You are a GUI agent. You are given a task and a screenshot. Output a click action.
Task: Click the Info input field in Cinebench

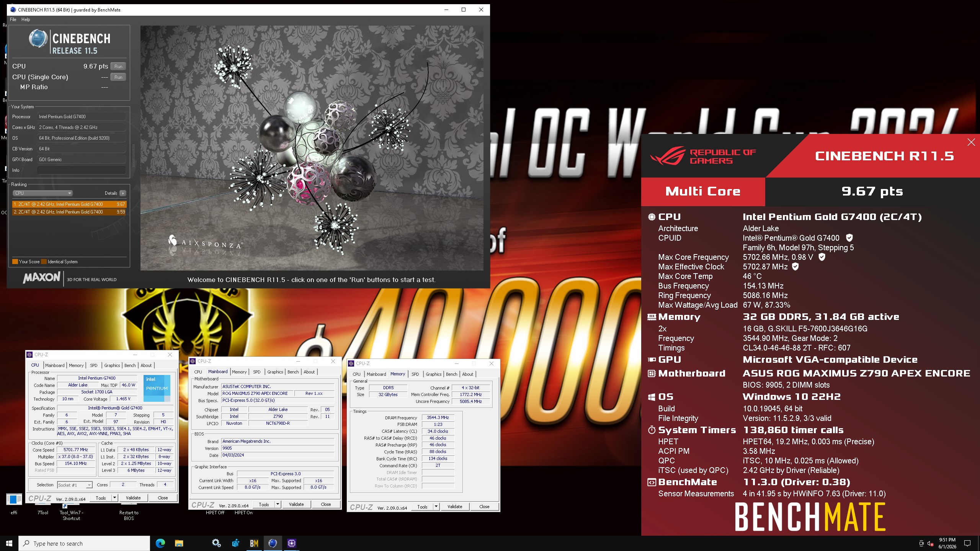[82, 170]
